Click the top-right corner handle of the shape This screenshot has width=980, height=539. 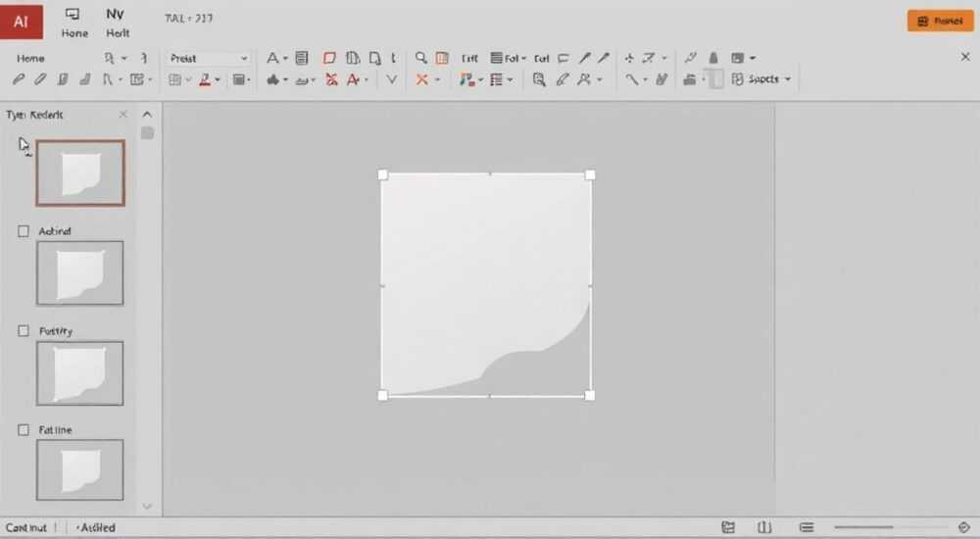pyautogui.click(x=589, y=175)
